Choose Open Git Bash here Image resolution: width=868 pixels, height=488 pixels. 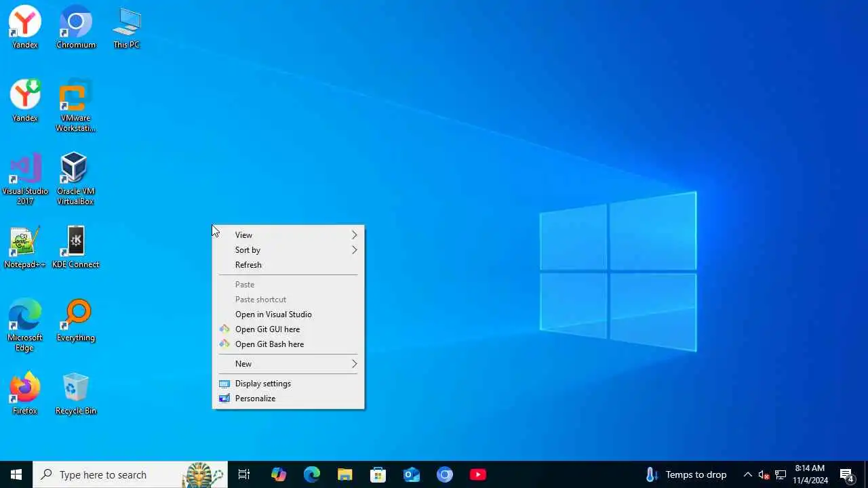point(288,344)
